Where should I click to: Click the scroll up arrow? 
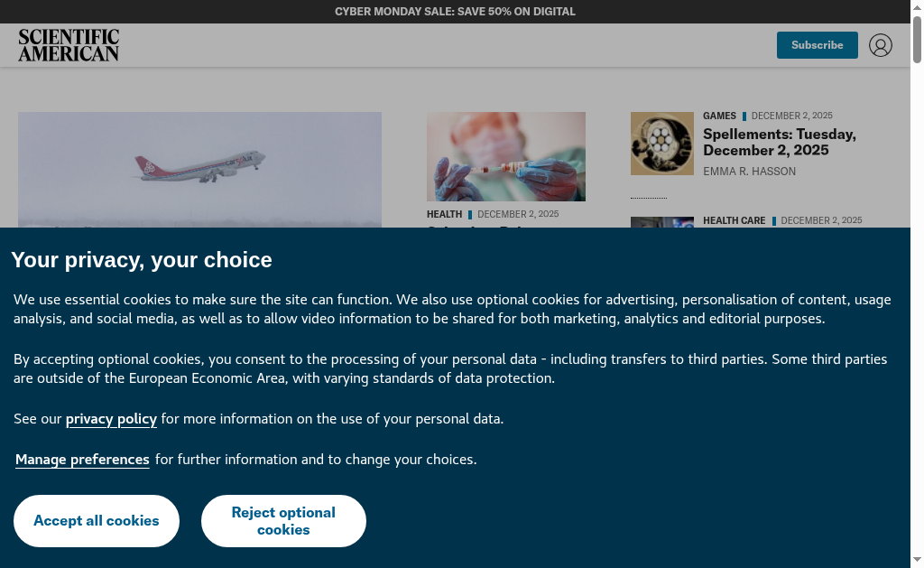click(917, 6)
